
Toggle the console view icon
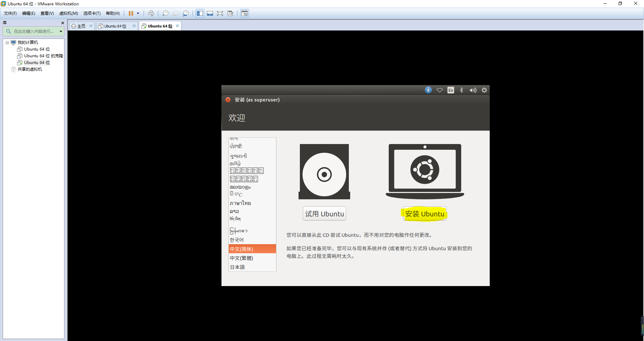(245, 13)
